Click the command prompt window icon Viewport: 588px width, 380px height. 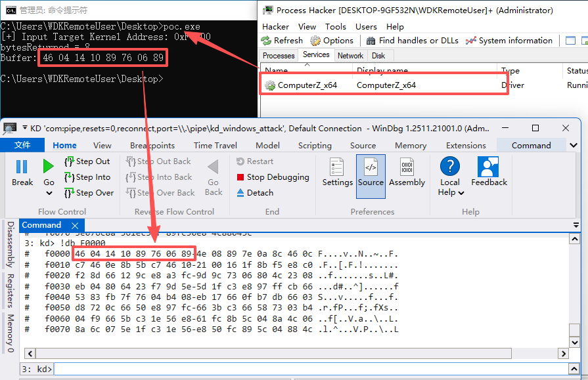pyautogui.click(x=11, y=10)
